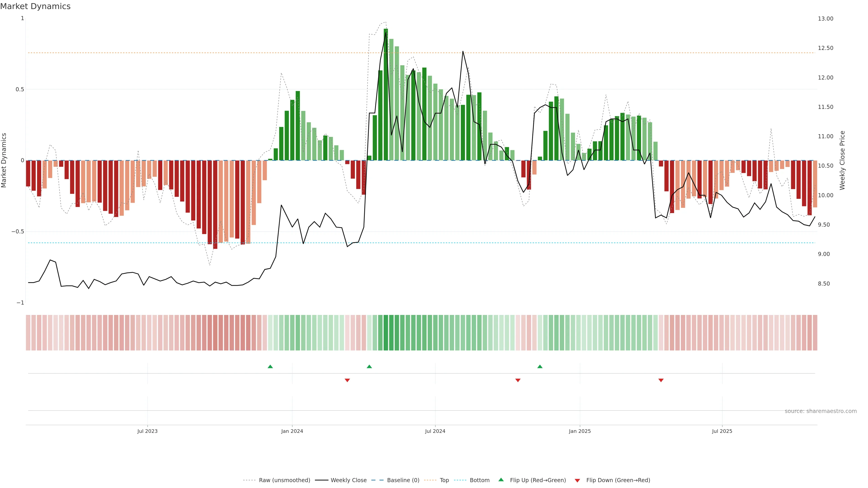868x488 pixels.
Task: Click green triangle icon in legend
Action: [501, 480]
